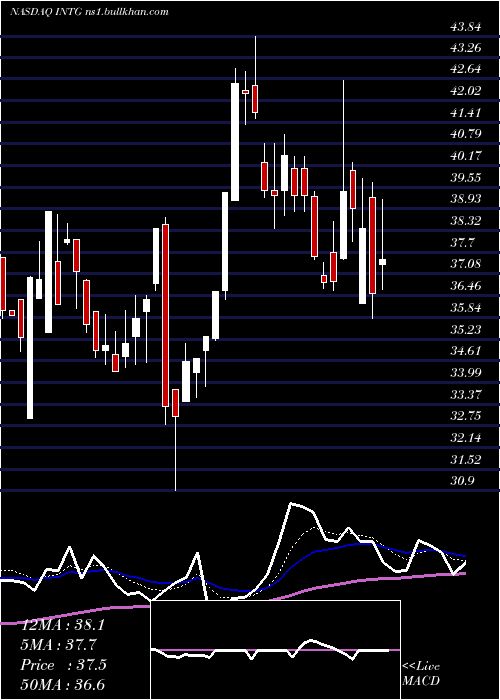This screenshot has width=500, height=700.
Task: Select the 36.46 axis value
Action: click(x=466, y=287)
